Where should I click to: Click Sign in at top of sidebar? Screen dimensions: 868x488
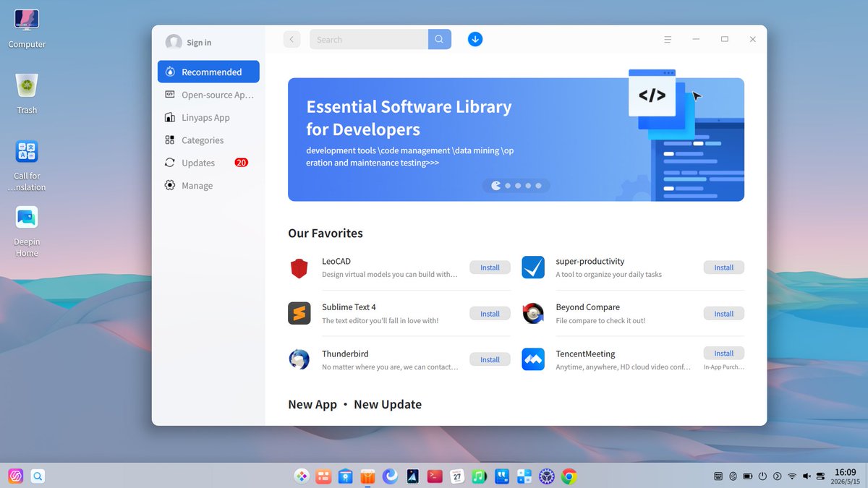pyautogui.click(x=199, y=43)
